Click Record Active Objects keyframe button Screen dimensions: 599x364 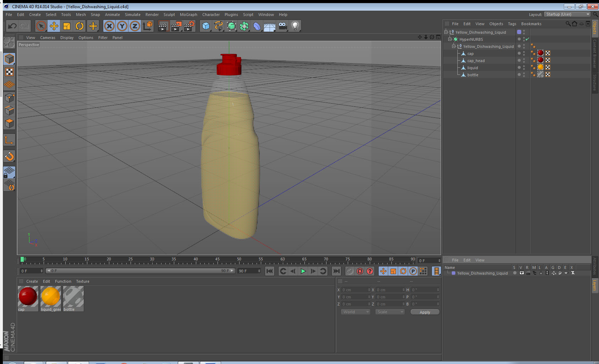point(350,271)
